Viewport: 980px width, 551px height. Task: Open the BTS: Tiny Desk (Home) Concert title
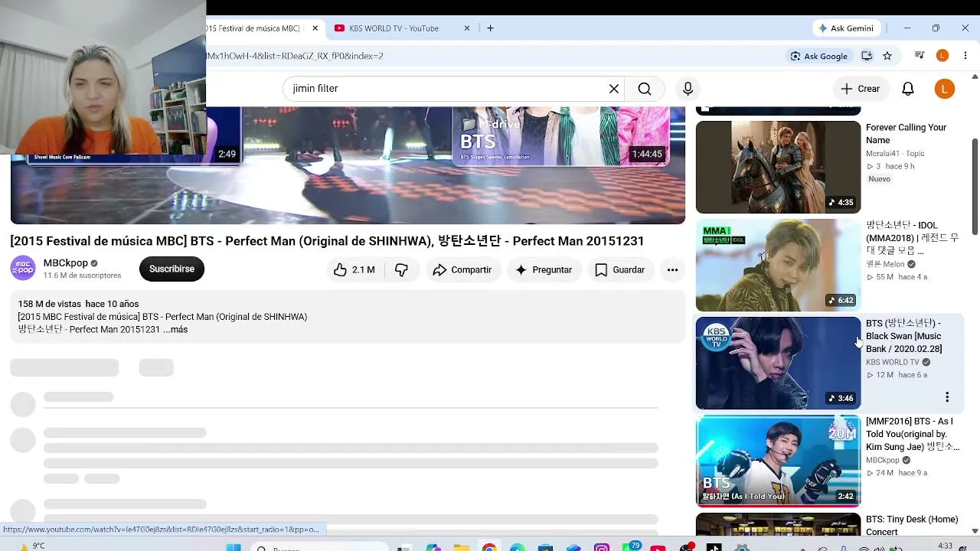tap(912, 526)
